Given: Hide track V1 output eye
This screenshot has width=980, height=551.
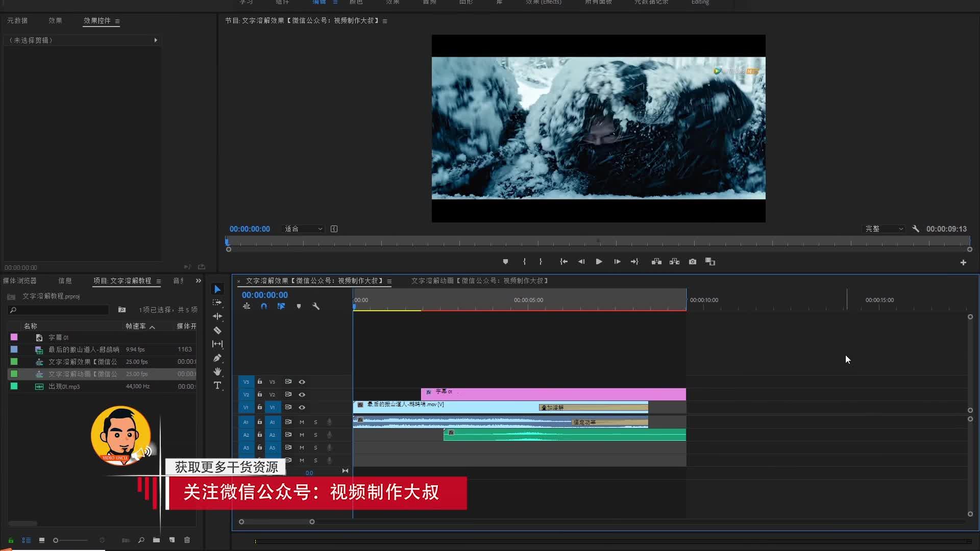Looking at the screenshot, I should coord(302,407).
